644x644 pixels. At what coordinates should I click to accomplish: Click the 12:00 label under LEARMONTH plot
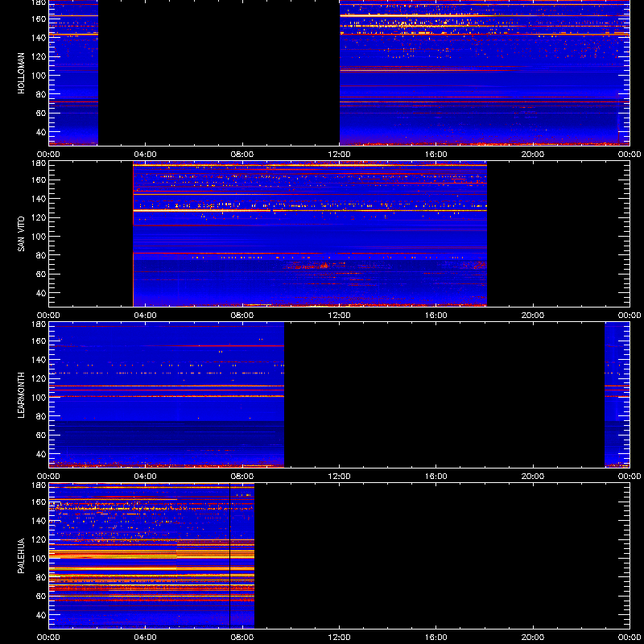339,477
